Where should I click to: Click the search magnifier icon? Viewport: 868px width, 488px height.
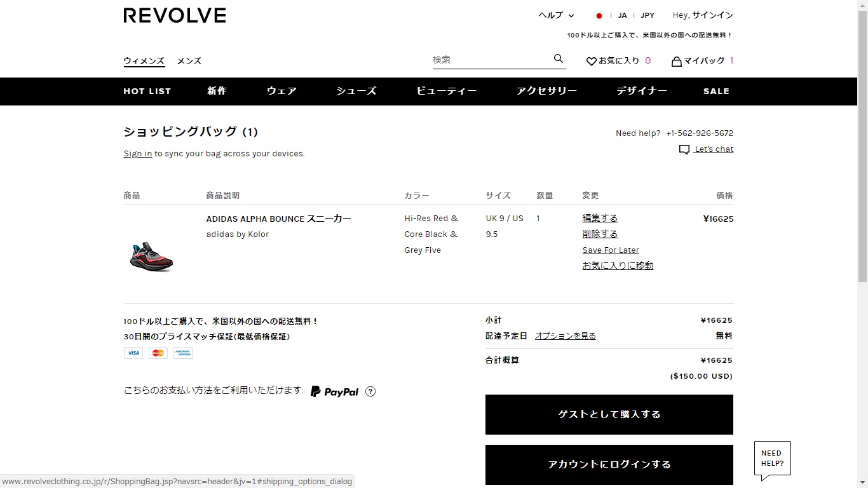(x=558, y=59)
